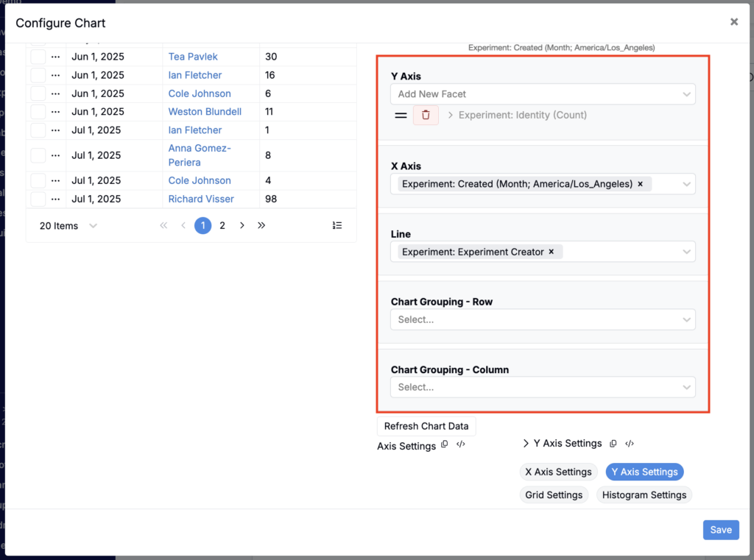This screenshot has width=754, height=560.
Task: Go to page 2 of table
Action: pyautogui.click(x=222, y=225)
